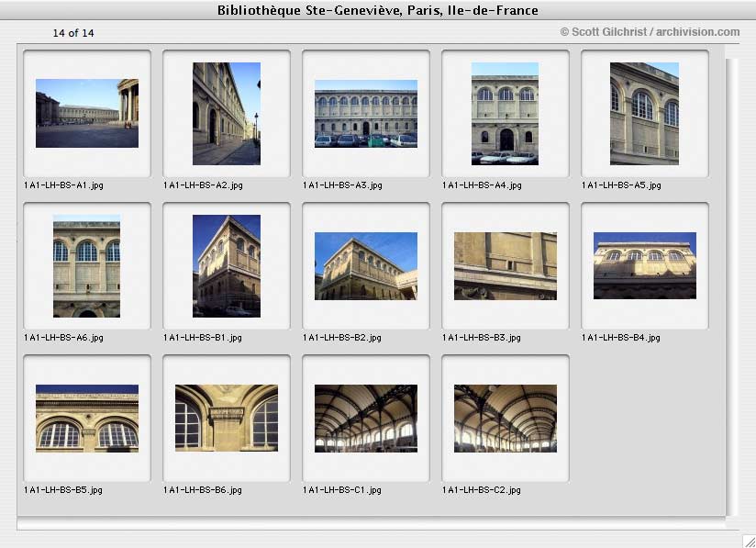Open thumbnail 1A1-LH-BS-A5.jpg arched window detail
This screenshot has width=756, height=548.
645,114
